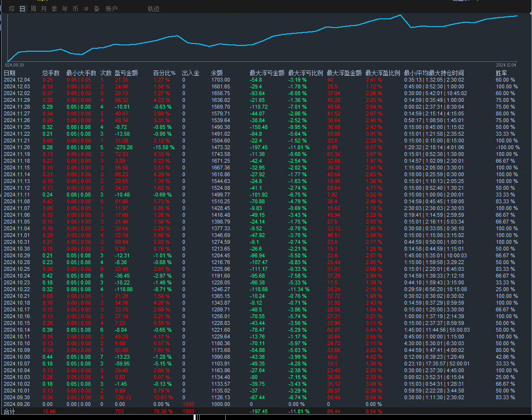Click the 余额 balance column header
The width and height of the screenshot is (532, 420).
tap(217, 73)
